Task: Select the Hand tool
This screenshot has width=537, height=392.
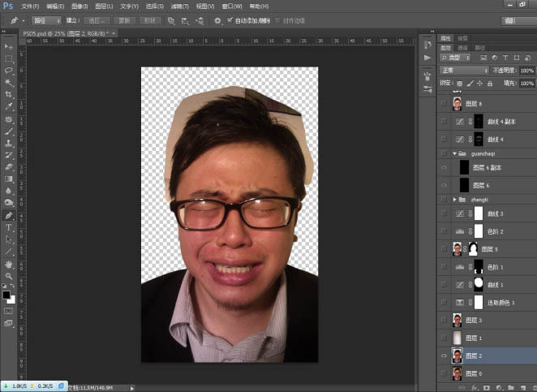Action: (9, 264)
